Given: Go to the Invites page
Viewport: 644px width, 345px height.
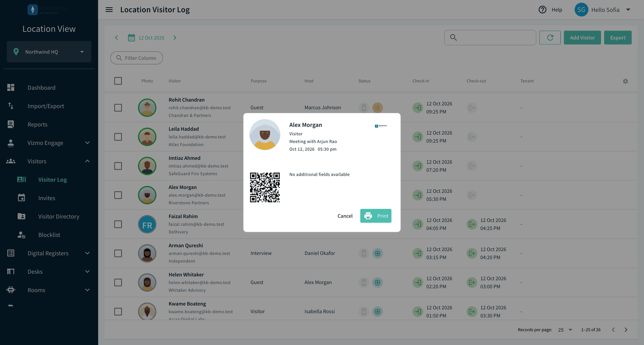Looking at the screenshot, I should pyautogui.click(x=49, y=198).
